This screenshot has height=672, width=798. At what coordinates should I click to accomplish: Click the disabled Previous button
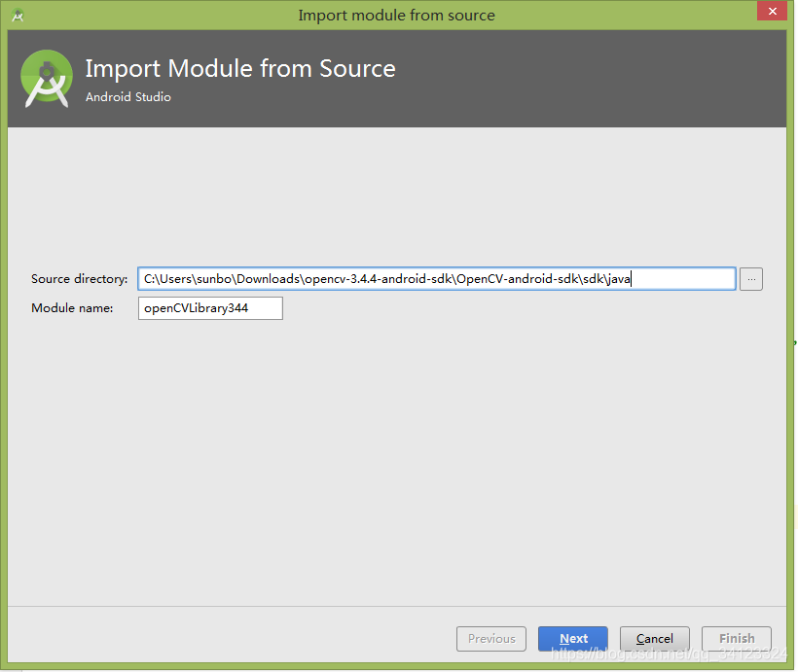tap(491, 638)
